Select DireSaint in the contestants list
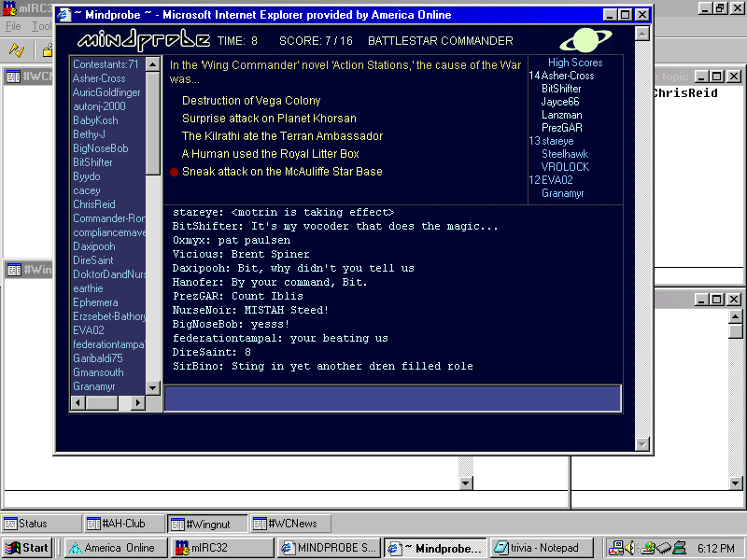The image size is (747, 560). coord(93,260)
